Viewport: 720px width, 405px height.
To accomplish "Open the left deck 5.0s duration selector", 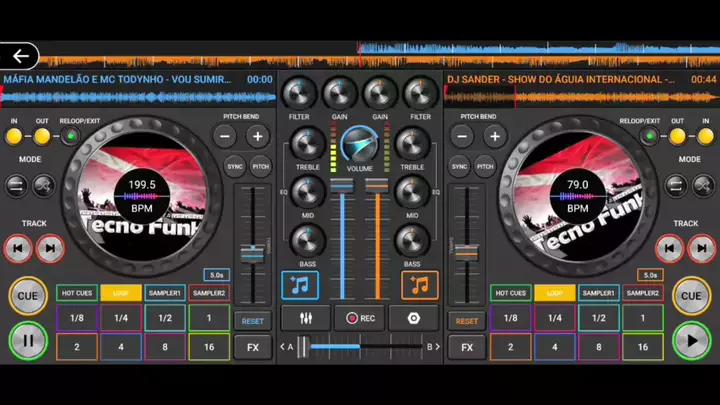I will (x=216, y=275).
